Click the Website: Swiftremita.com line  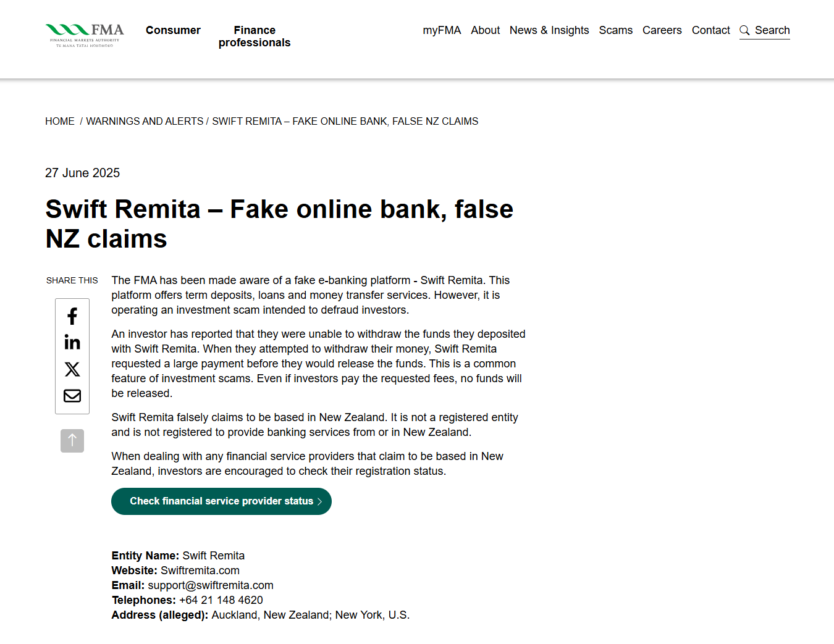[x=175, y=571]
